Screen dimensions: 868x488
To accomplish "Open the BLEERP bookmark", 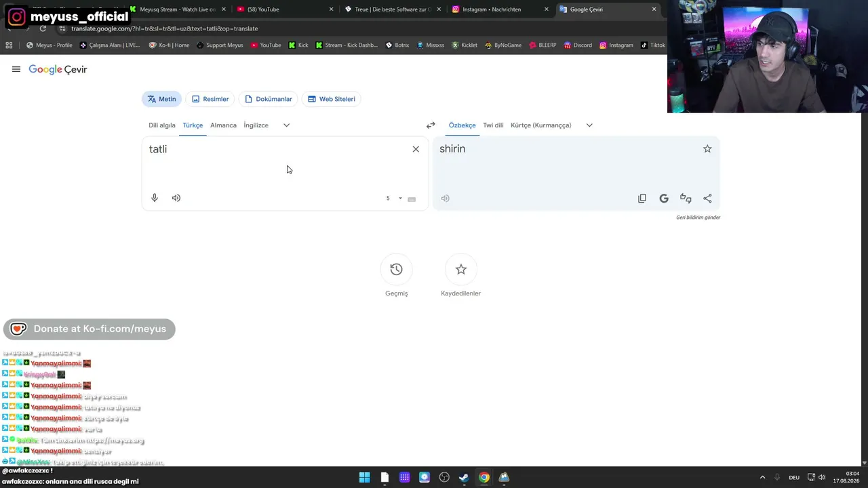I will [x=542, y=45].
